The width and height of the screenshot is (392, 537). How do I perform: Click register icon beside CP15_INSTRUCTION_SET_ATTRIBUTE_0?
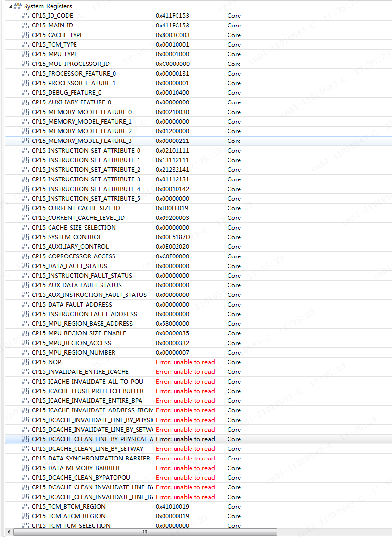25,150
